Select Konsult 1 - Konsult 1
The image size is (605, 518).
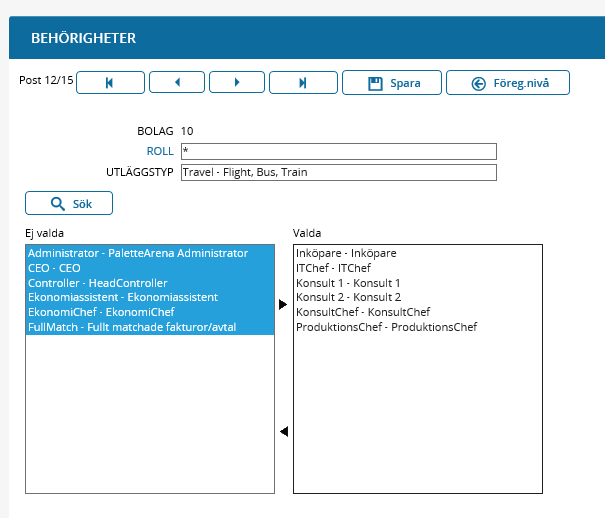click(418, 283)
